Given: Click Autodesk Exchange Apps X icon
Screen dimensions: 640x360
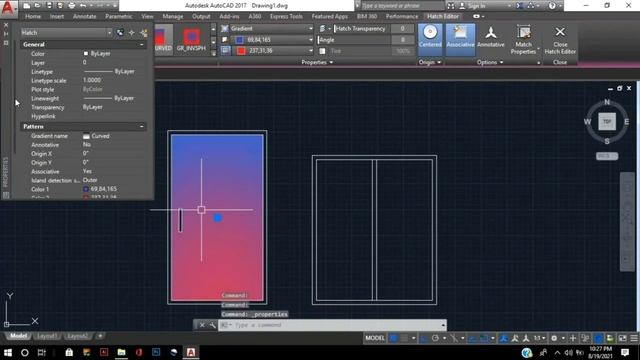Looking at the screenshot, I should point(519,6).
